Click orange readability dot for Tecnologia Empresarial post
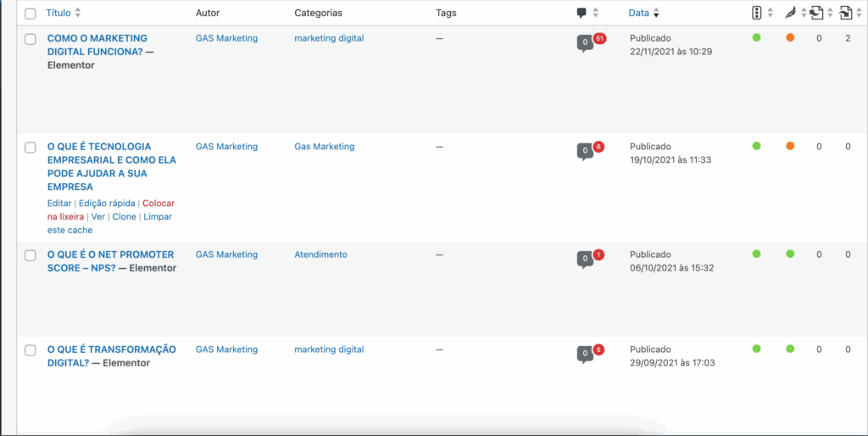Screen dimensions: 868x436 tap(790, 146)
